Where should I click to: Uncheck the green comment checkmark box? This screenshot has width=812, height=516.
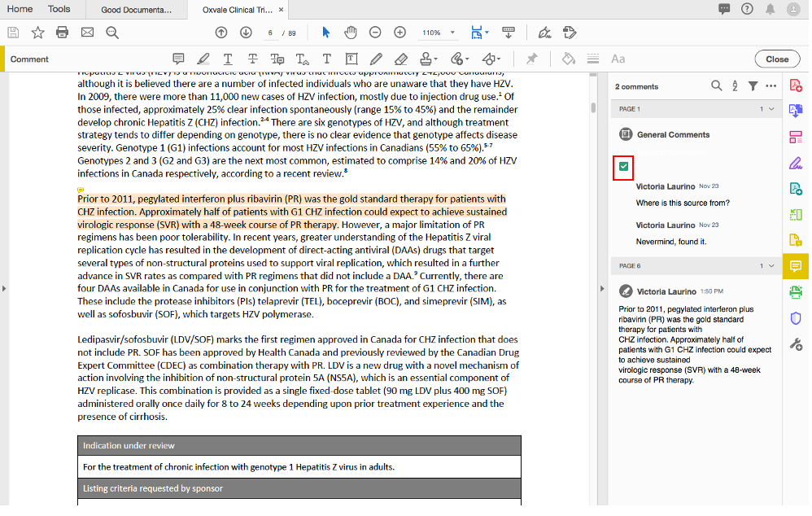point(623,167)
